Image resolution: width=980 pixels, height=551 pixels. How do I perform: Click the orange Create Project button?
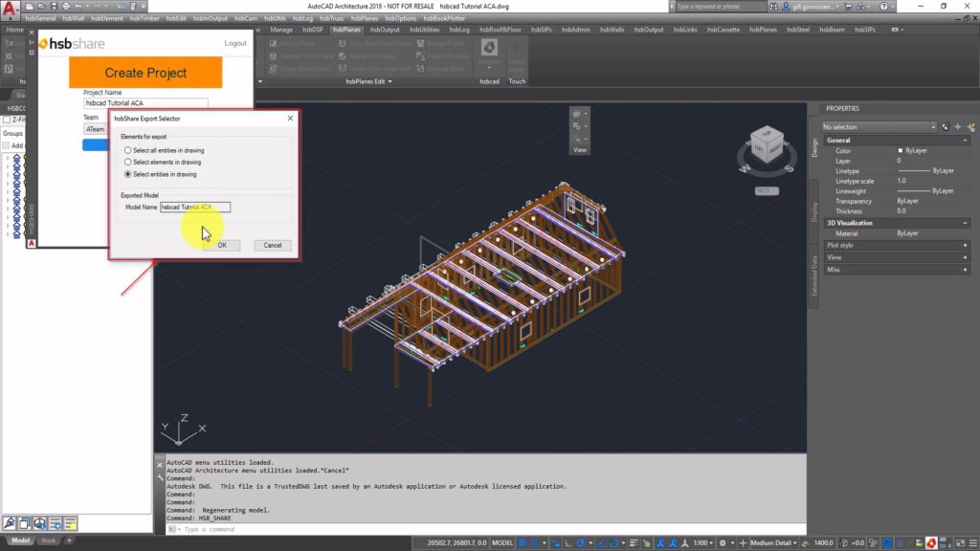click(x=145, y=73)
